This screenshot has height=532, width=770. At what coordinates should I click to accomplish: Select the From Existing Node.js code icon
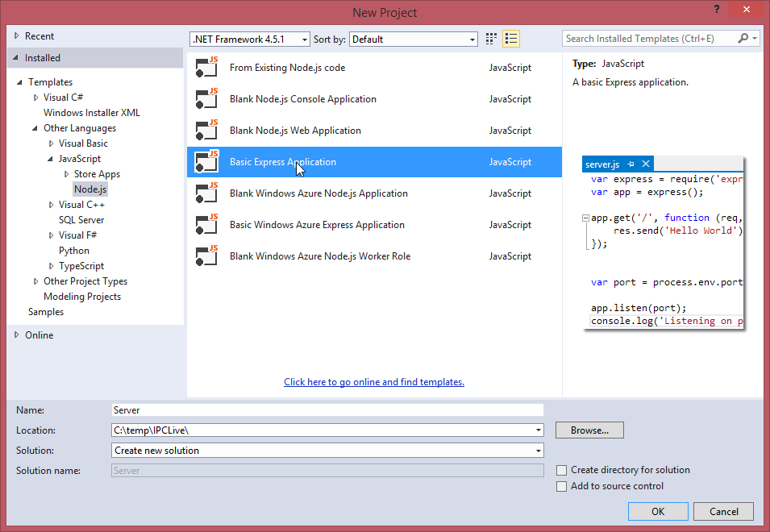point(206,68)
